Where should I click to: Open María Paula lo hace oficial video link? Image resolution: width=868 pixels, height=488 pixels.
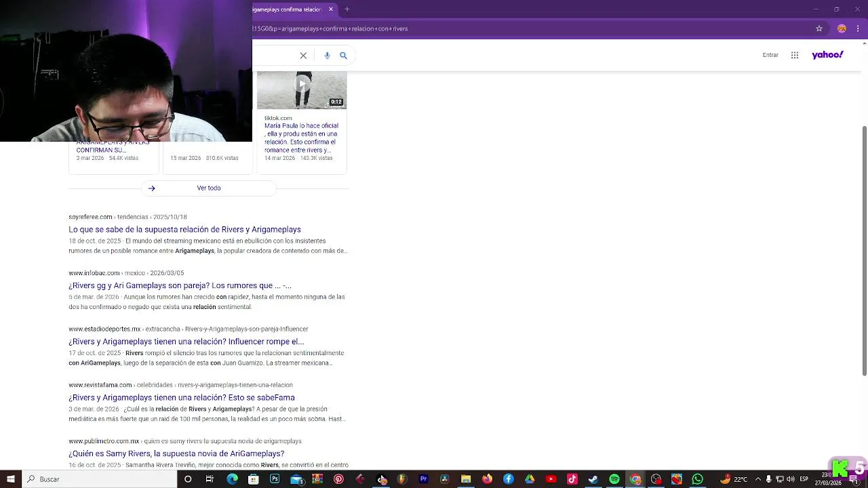coord(301,138)
